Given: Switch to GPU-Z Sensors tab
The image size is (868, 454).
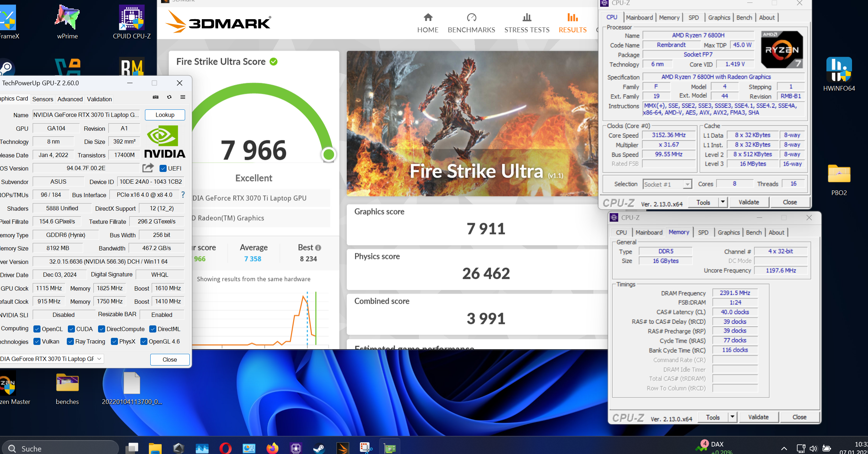Looking at the screenshot, I should (x=43, y=99).
